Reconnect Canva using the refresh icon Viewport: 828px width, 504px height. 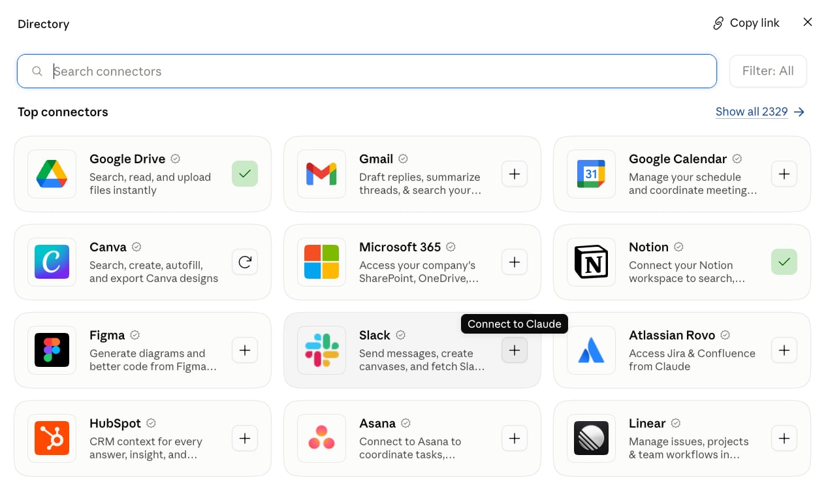(x=245, y=262)
